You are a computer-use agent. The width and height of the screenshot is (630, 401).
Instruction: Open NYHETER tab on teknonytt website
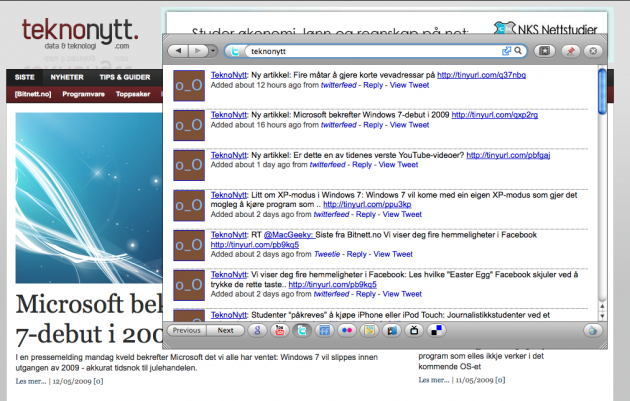point(67,77)
